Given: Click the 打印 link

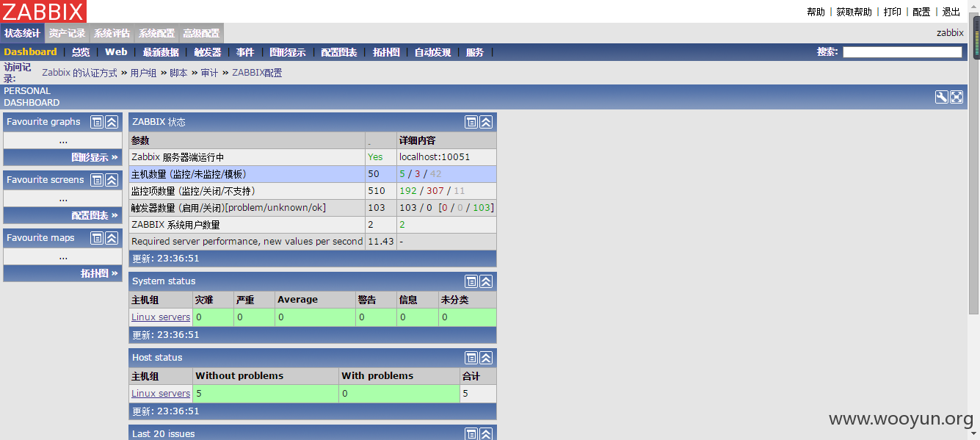Looking at the screenshot, I should coord(893,12).
